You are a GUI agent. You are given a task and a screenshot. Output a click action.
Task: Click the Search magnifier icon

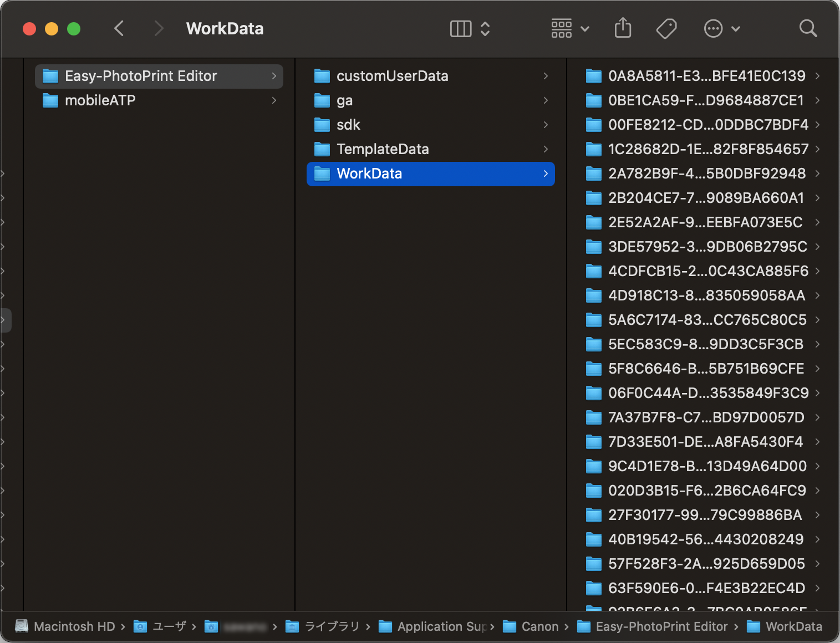(808, 28)
